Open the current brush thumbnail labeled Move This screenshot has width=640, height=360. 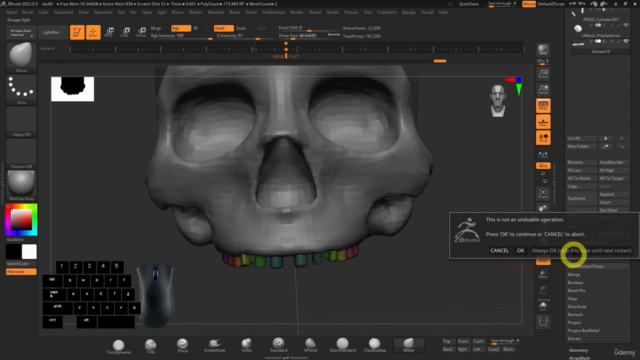click(x=21, y=57)
